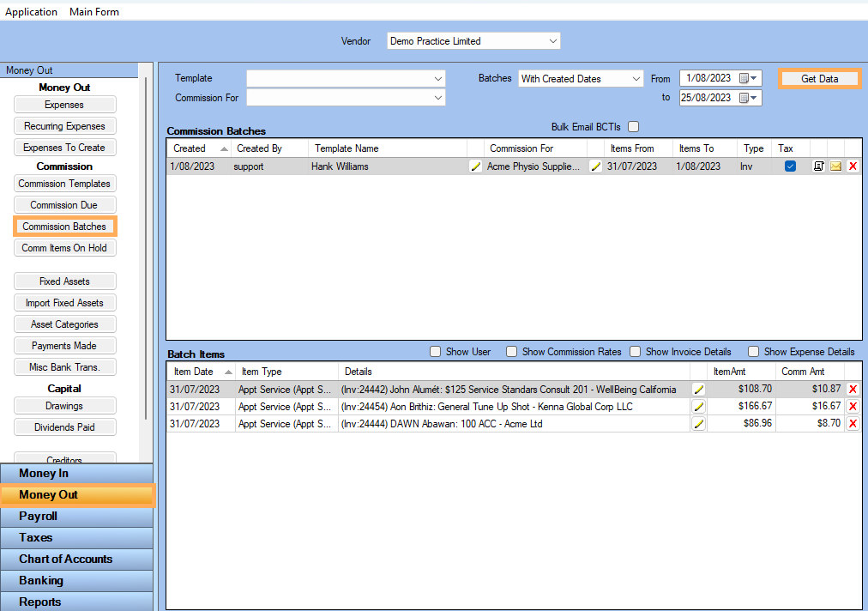The image size is (868, 611).
Task: Delete the Hank Williams commission batch
Action: pyautogui.click(x=852, y=166)
